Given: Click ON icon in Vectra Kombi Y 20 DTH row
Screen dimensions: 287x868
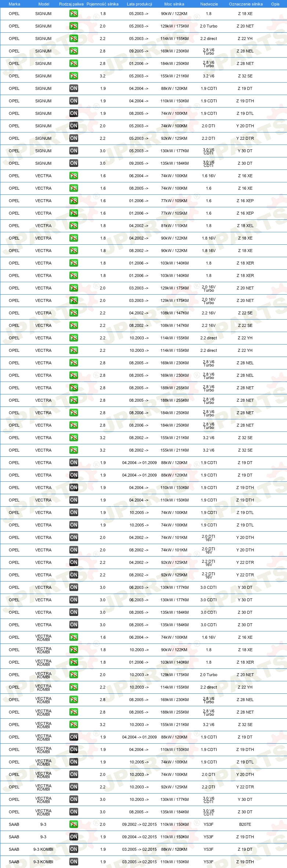Looking at the screenshot, I should pos(73,774).
